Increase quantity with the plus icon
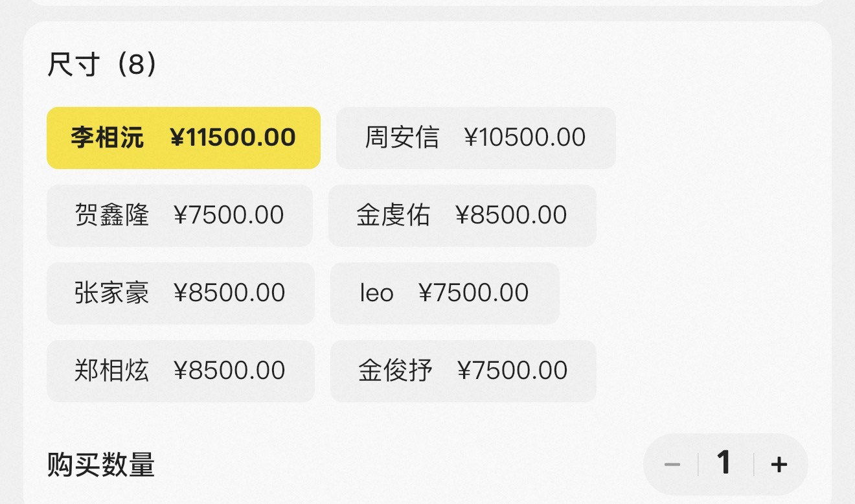 coord(779,464)
